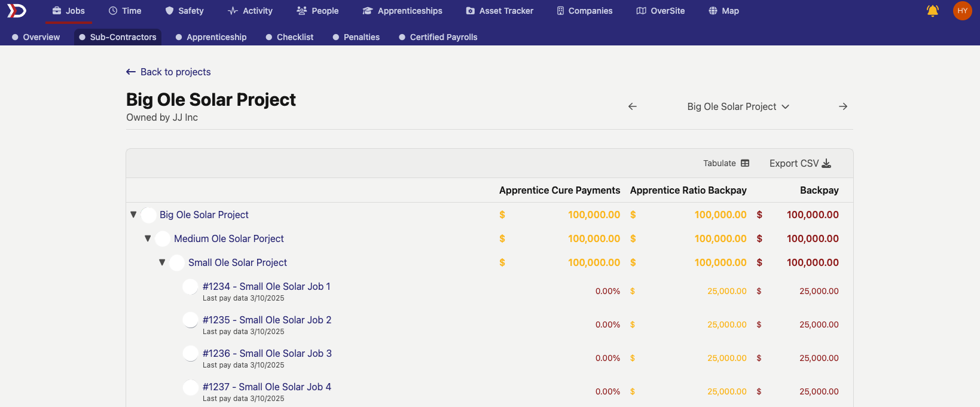Image resolution: width=980 pixels, height=407 pixels.
Task: Switch to the Penalties tab
Action: click(x=356, y=37)
